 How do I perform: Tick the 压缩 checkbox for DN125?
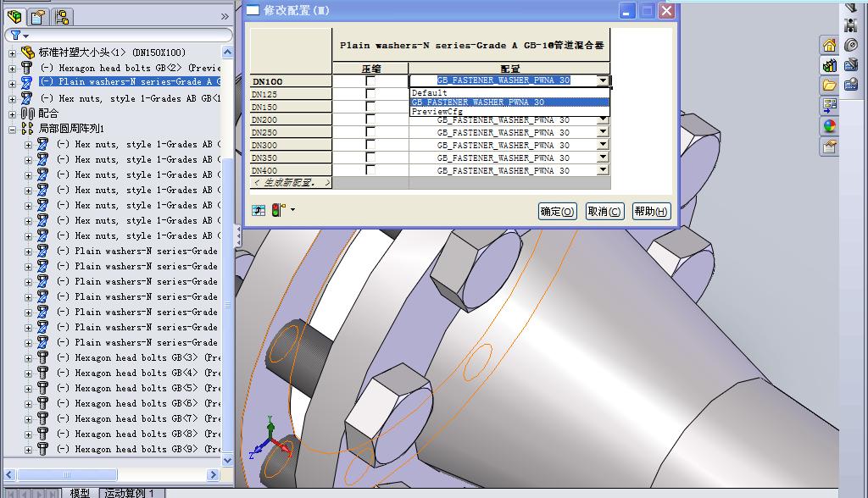tap(370, 94)
